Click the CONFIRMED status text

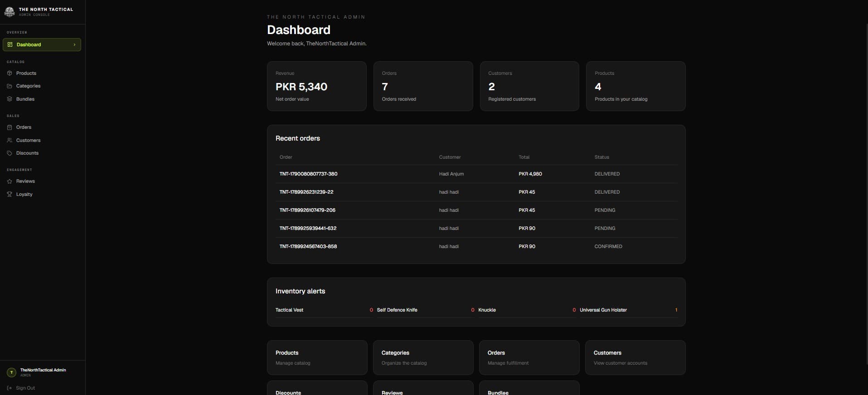tap(608, 246)
